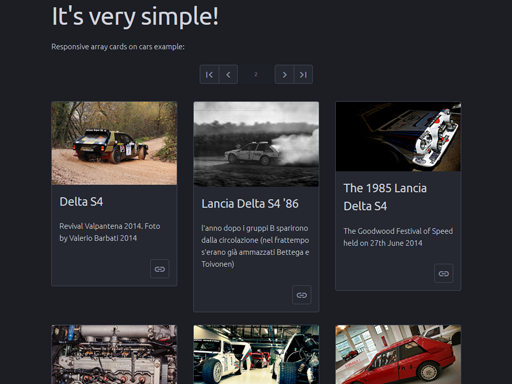Open the link icon on Delta S4 card

pyautogui.click(x=160, y=269)
